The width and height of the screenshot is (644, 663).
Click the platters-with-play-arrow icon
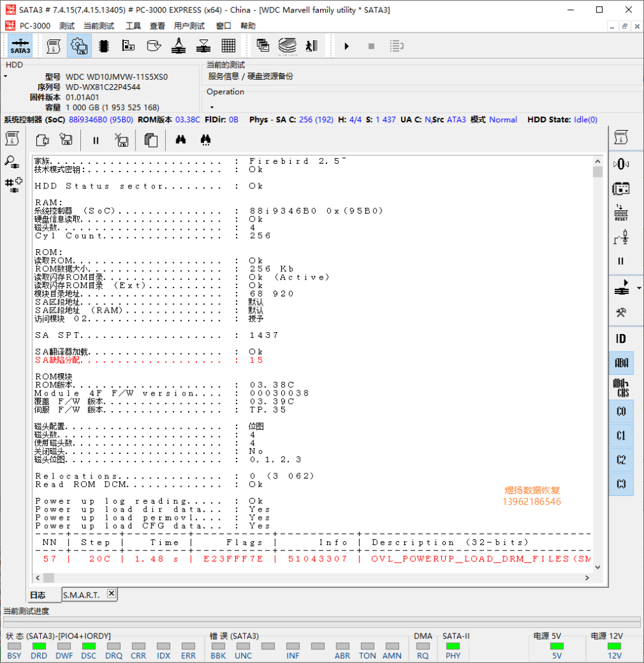tap(621, 287)
